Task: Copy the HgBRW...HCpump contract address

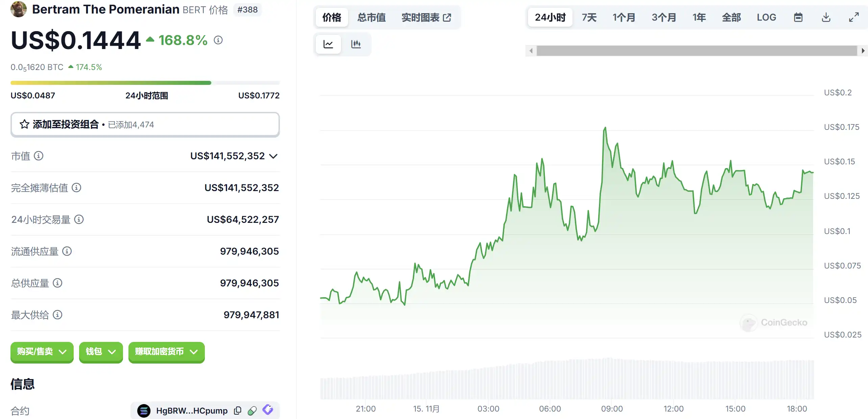Action: pos(238,411)
